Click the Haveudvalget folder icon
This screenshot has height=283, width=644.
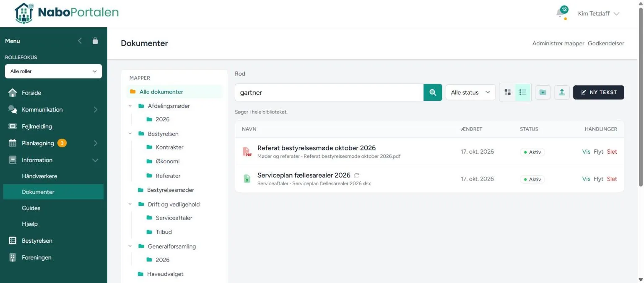click(x=141, y=274)
